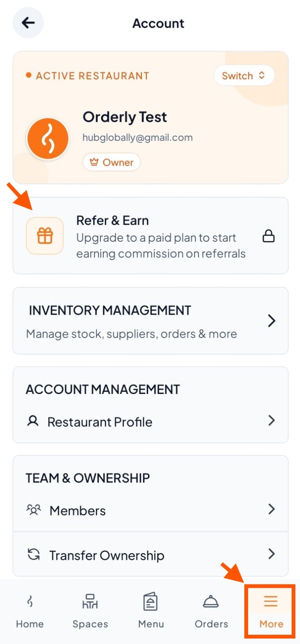Click the Members people icon
The image size is (300, 644).
pos(33,510)
